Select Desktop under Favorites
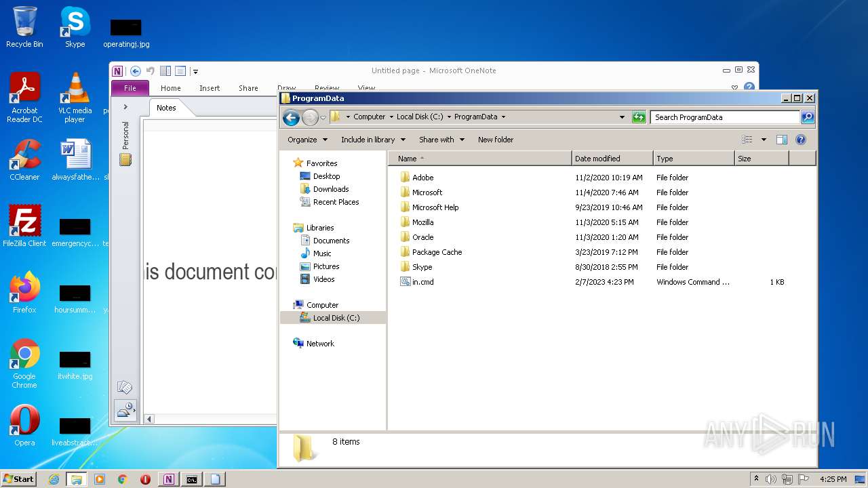Viewport: 868px width, 488px height. 326,176
